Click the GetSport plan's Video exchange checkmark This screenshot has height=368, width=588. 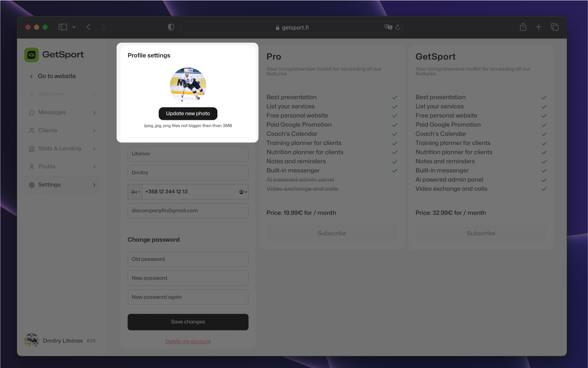(x=544, y=189)
